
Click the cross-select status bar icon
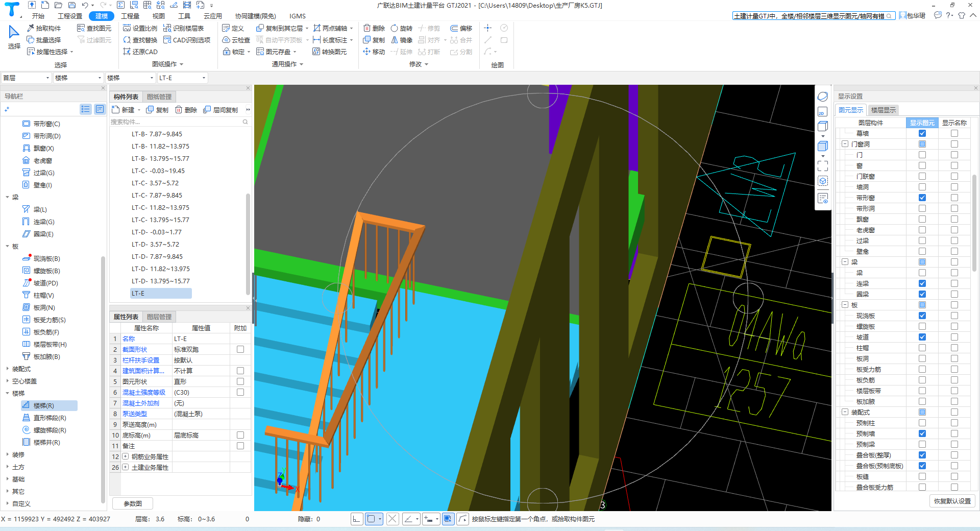point(393,519)
